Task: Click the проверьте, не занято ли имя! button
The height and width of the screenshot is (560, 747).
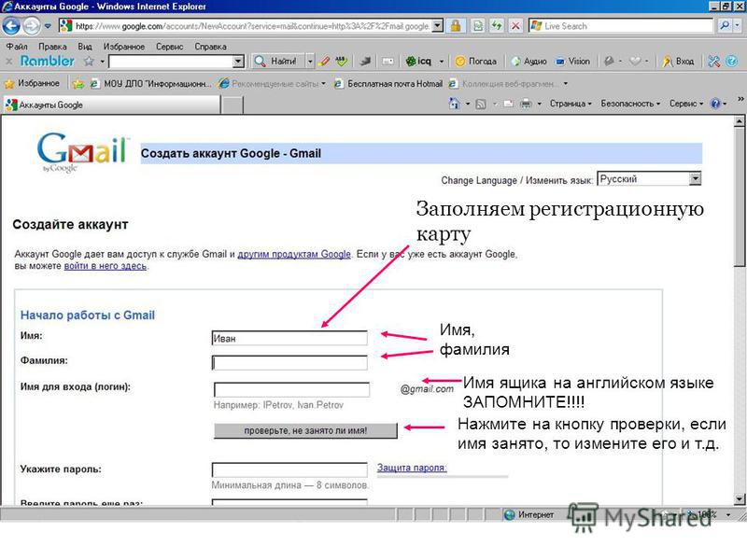Action: (x=305, y=430)
